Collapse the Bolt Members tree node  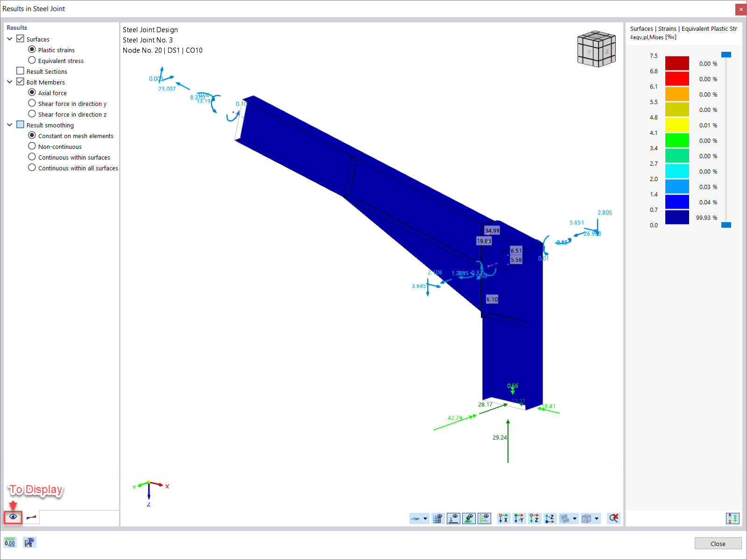click(10, 82)
